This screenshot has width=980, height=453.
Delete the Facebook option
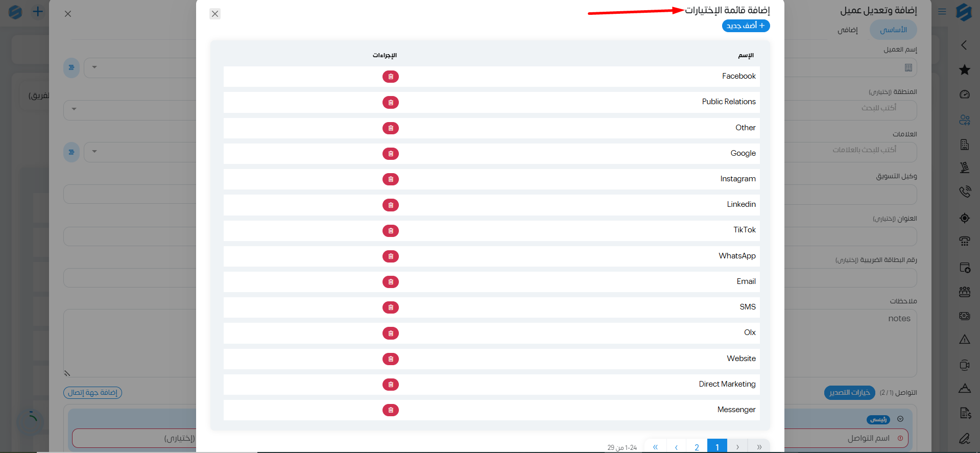point(391,77)
